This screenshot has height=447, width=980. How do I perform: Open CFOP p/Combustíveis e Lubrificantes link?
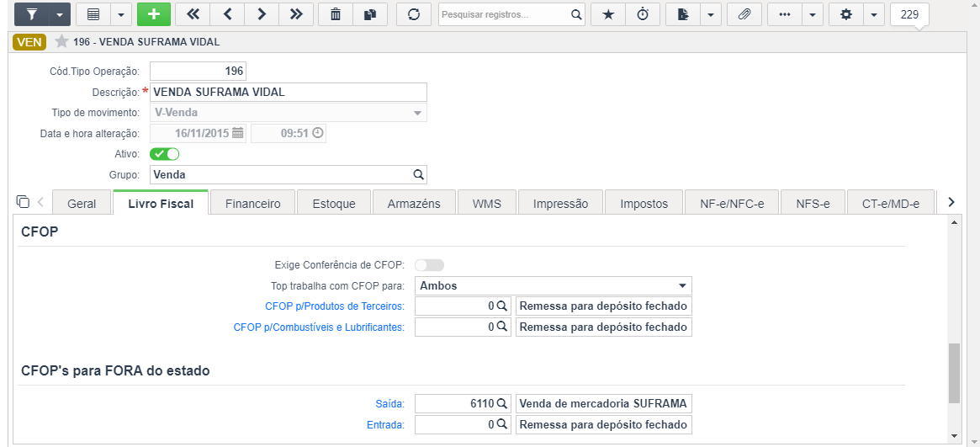[319, 327]
